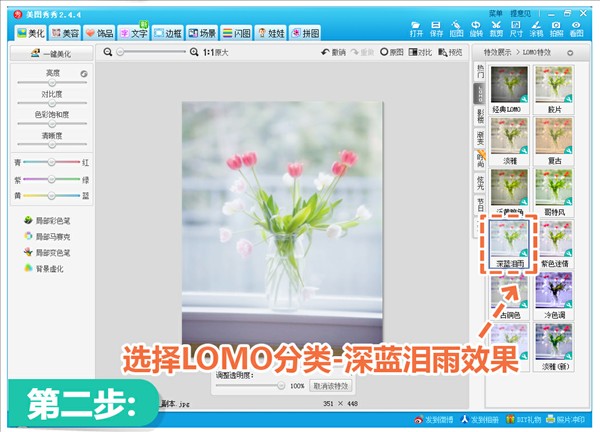Open DIY礼物 in the status bar
This screenshot has height=432, width=600.
click(523, 419)
